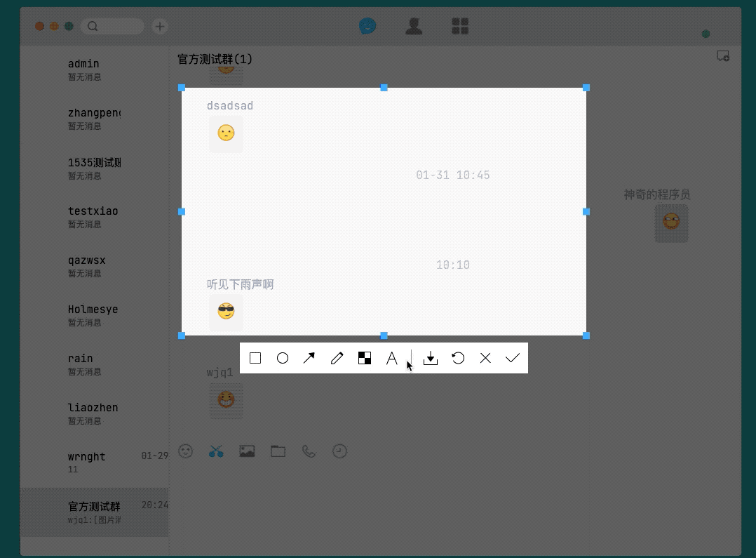This screenshot has width=756, height=558.
Task: Open the emoji picker in chat toolbar
Action: click(x=186, y=451)
